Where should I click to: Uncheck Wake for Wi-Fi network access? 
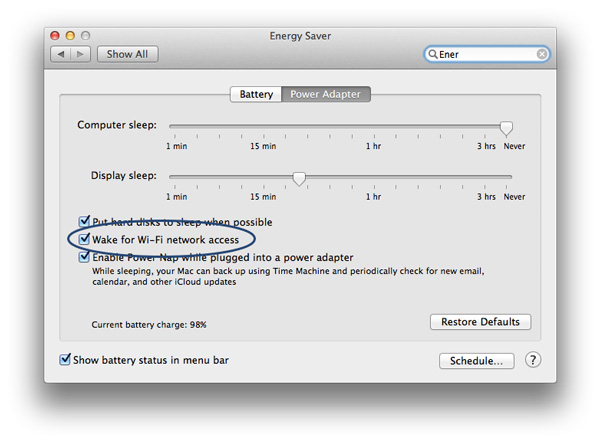84,239
